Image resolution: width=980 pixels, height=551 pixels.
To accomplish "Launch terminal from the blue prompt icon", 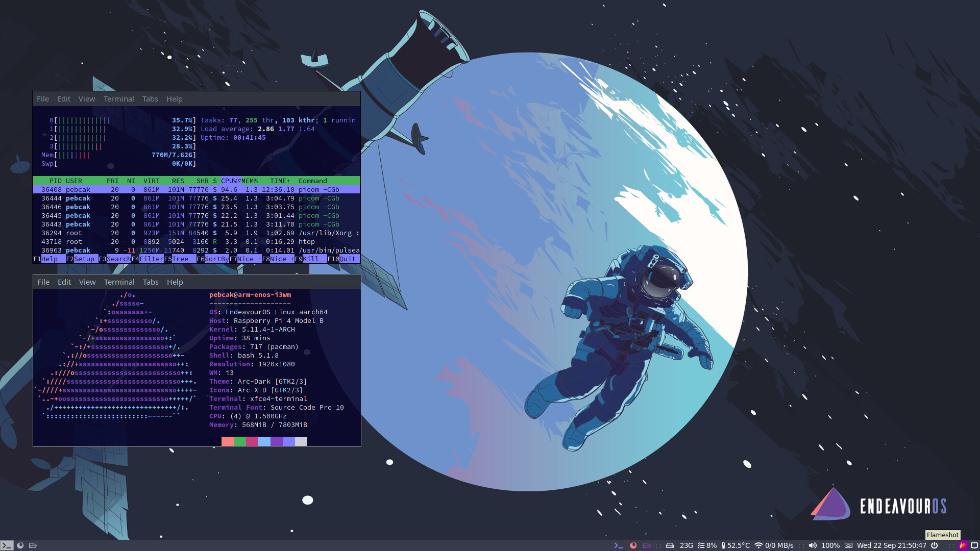I will pos(619,545).
